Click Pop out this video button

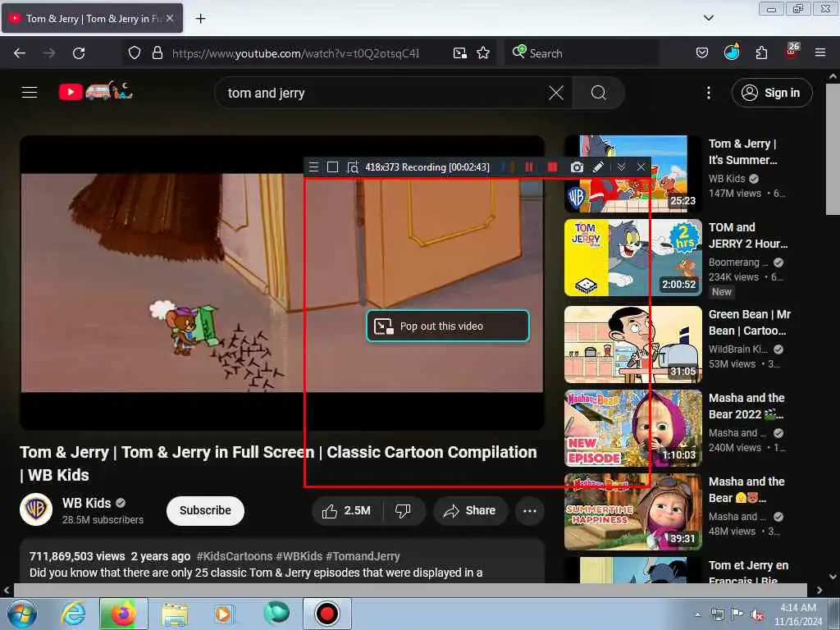coord(448,326)
